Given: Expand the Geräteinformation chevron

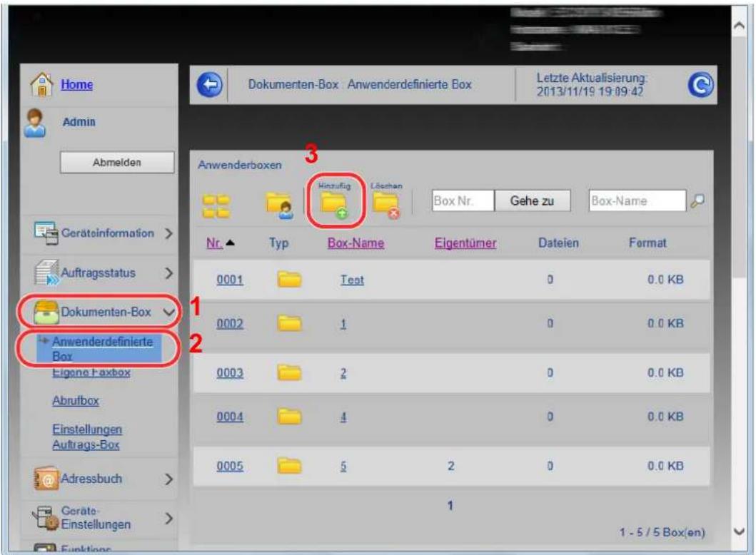Looking at the screenshot, I should pos(168,234).
